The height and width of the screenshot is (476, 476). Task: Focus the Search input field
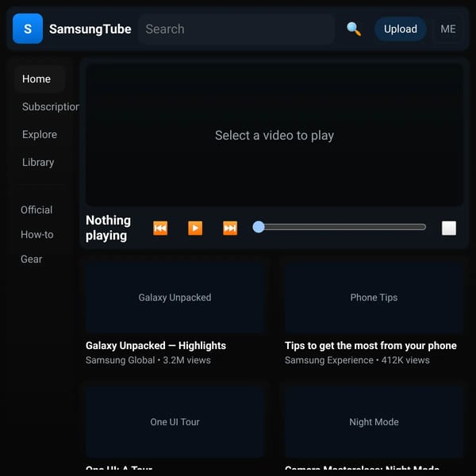point(236,29)
